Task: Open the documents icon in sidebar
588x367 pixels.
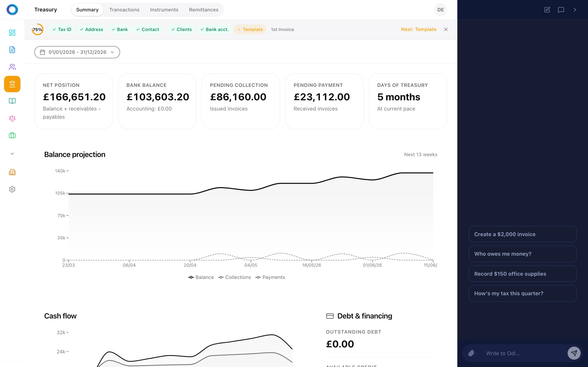Action: click(x=12, y=50)
